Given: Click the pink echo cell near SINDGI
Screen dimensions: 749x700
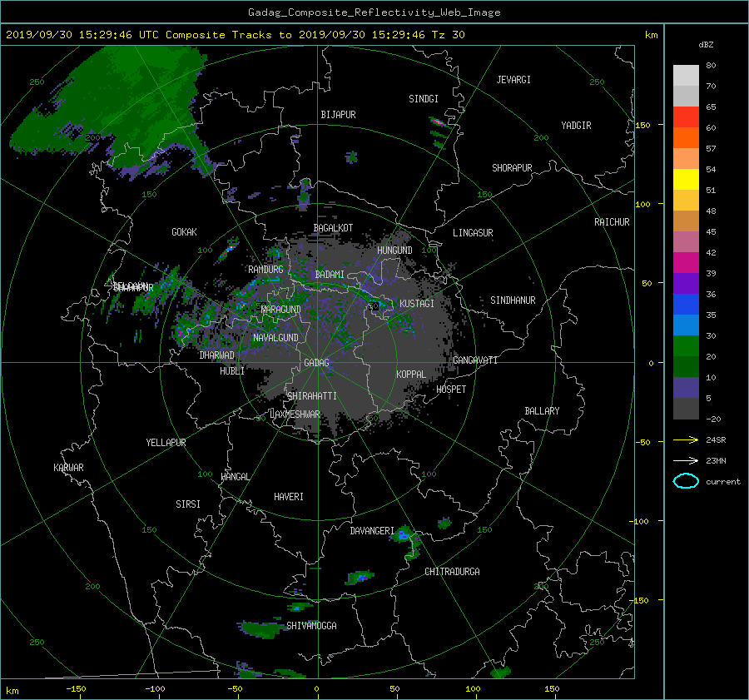Looking at the screenshot, I should 439,122.
